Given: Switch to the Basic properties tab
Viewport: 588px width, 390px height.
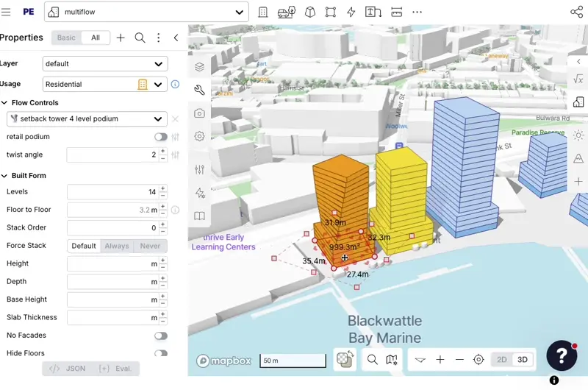Looking at the screenshot, I should coord(66,38).
